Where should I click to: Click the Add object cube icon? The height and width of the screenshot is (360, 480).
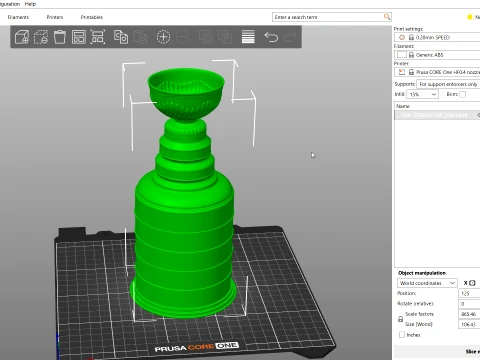(22, 37)
